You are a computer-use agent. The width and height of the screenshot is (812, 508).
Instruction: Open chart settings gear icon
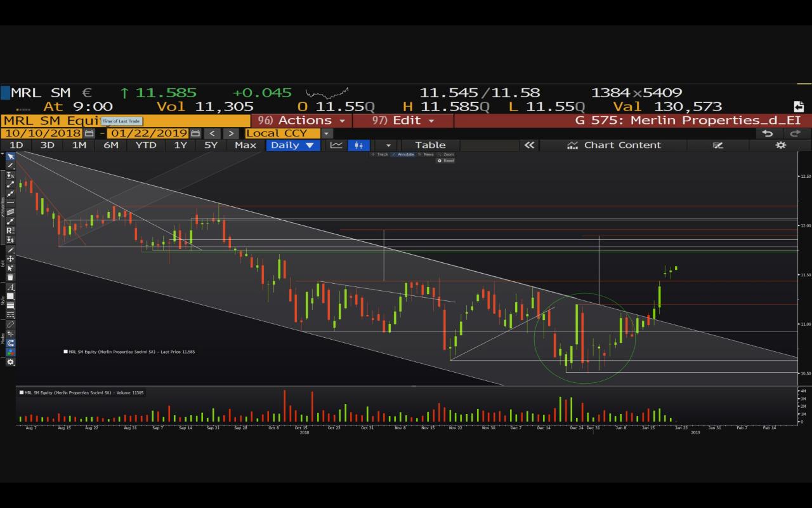(781, 145)
